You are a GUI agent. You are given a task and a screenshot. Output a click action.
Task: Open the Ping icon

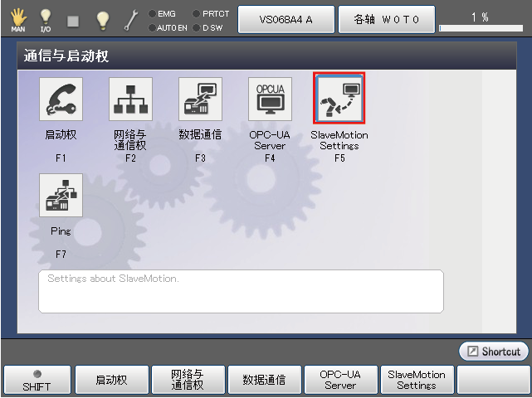pos(61,196)
